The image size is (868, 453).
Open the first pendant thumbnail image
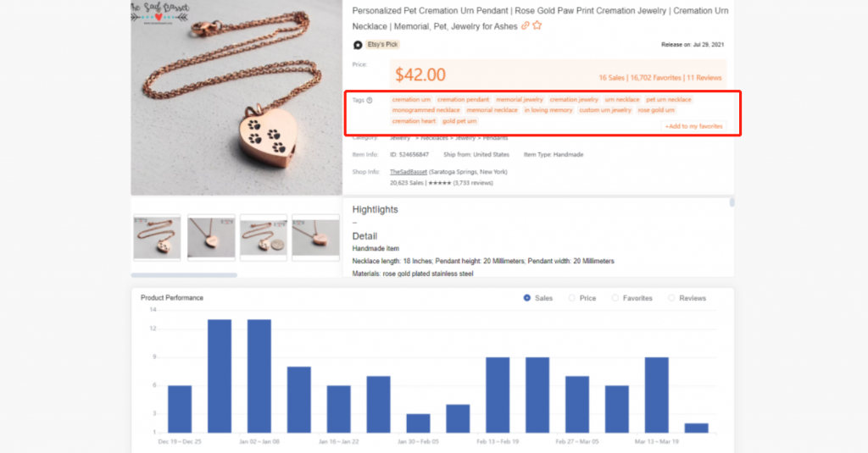click(x=157, y=237)
